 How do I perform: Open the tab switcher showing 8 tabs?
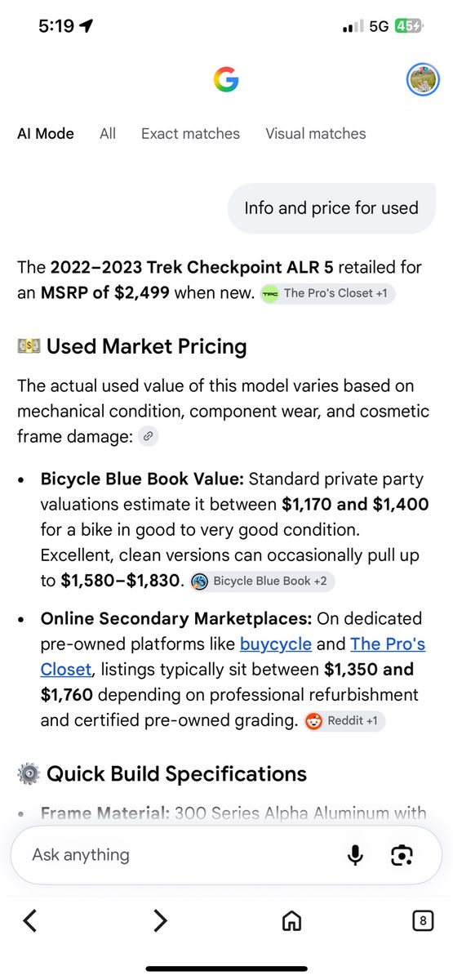pos(423,921)
